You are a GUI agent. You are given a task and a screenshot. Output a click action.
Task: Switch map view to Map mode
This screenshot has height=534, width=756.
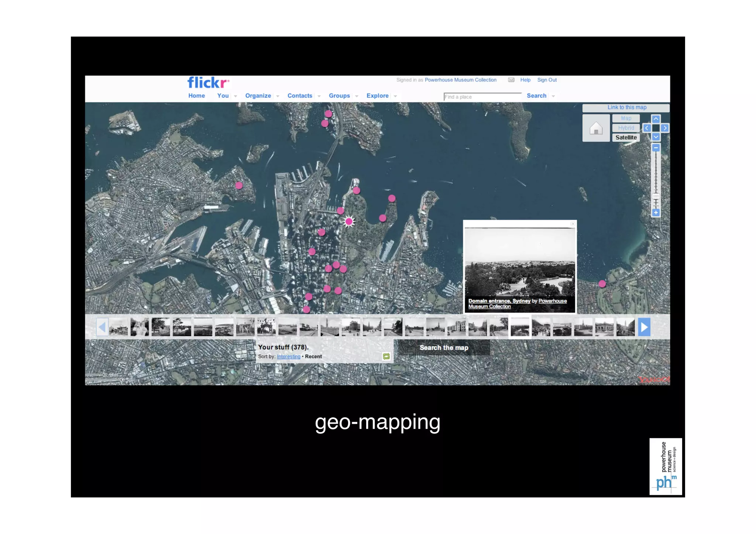coord(626,118)
